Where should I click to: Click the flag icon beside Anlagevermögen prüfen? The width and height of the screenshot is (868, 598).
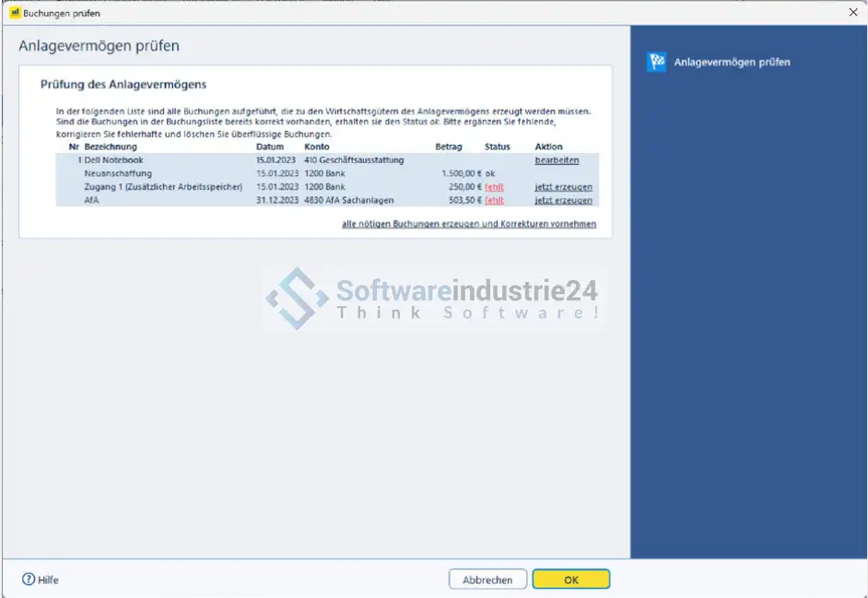(656, 63)
